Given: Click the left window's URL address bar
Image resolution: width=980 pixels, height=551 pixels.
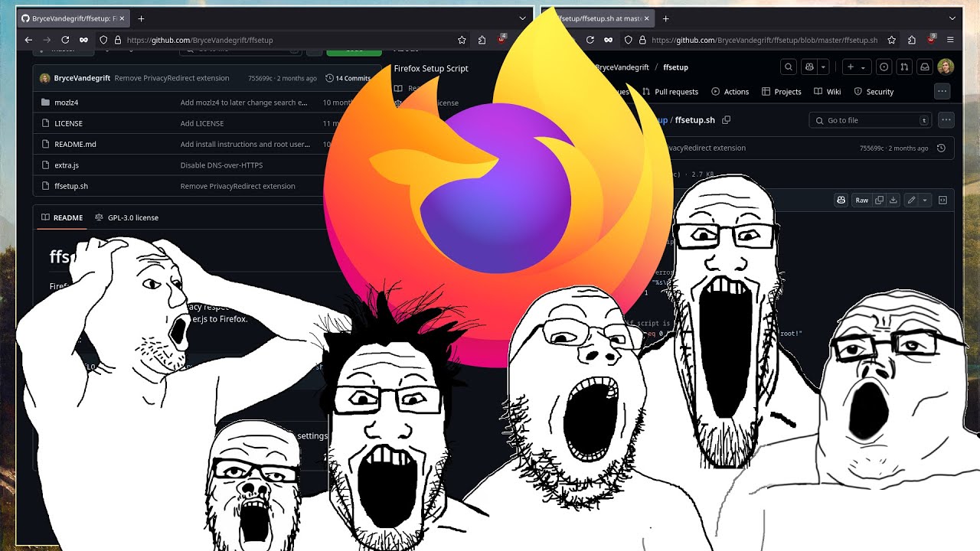Looking at the screenshot, I should (283, 40).
